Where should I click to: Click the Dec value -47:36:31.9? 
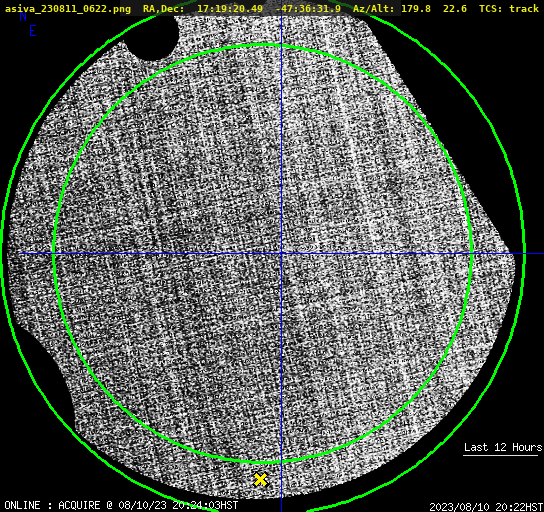click(x=308, y=8)
